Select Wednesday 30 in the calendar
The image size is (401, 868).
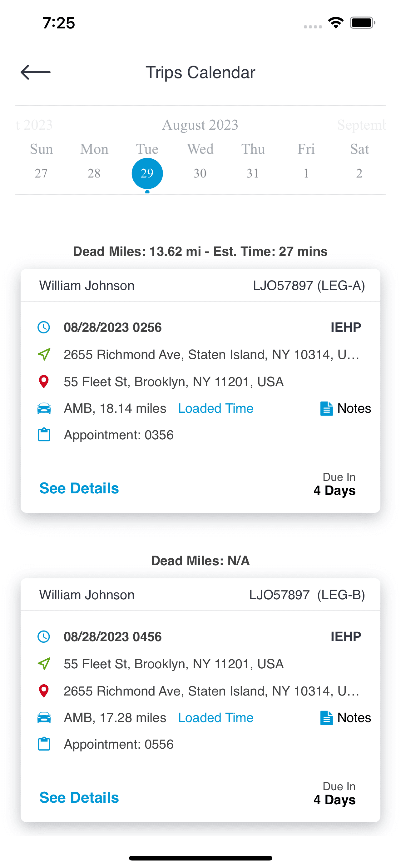point(200,173)
